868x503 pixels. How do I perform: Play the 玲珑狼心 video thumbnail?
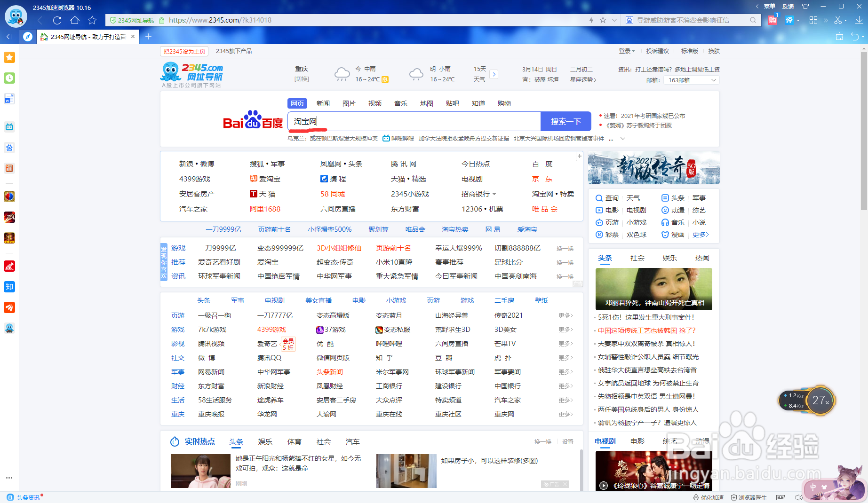coord(654,471)
